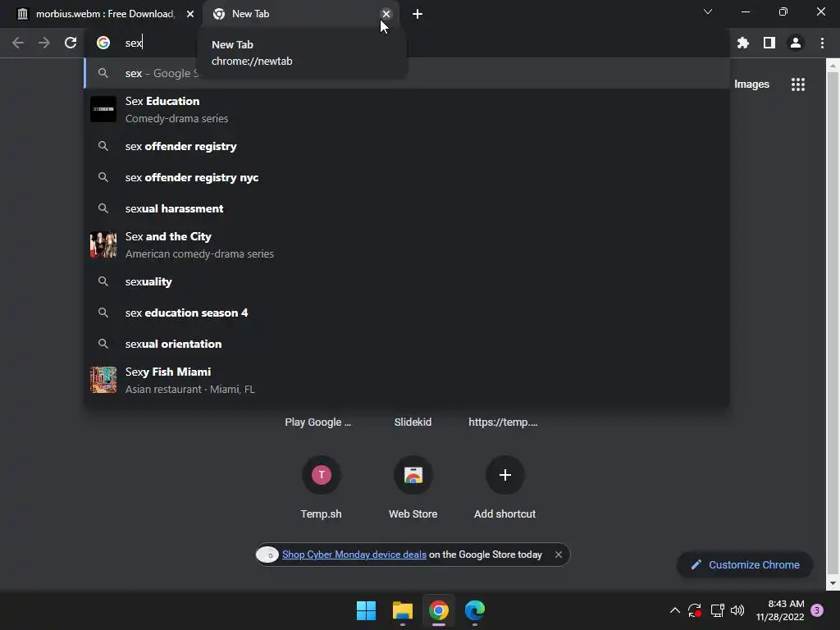Close the morbius.webm tab
Image resolution: width=840 pixels, height=630 pixels.
point(190,14)
